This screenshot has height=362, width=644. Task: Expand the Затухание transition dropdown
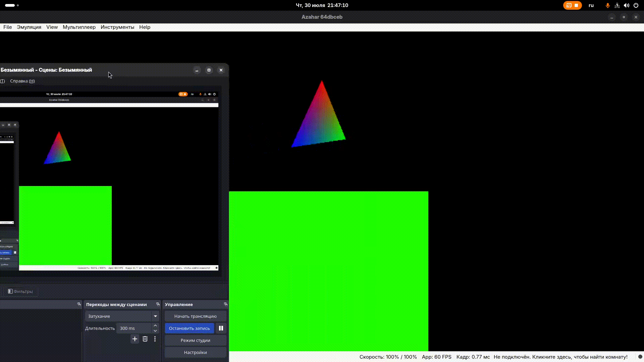122,316
